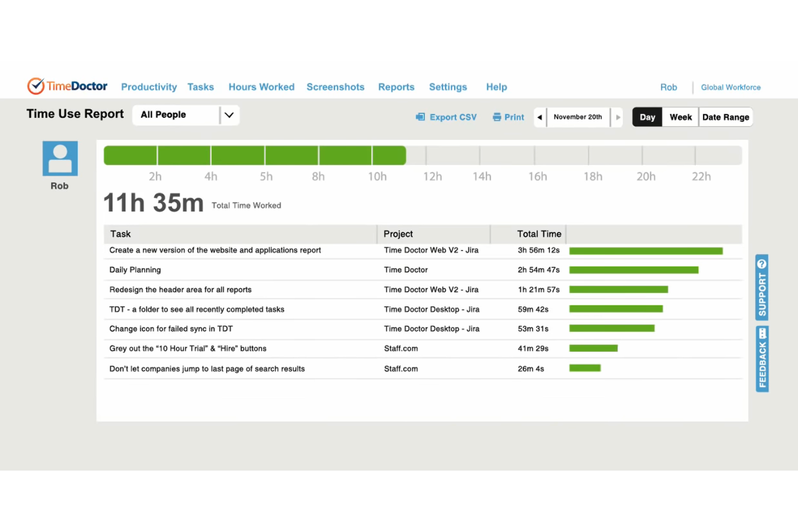The width and height of the screenshot is (798, 532).
Task: Open the Screenshots menu
Action: (335, 87)
